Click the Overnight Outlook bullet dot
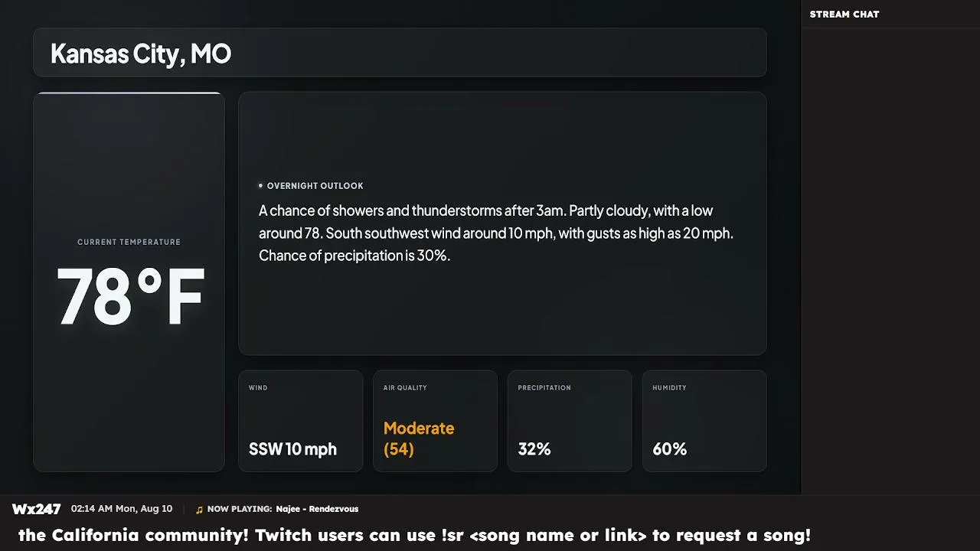Screen dimensions: 980x551 [x=260, y=186]
